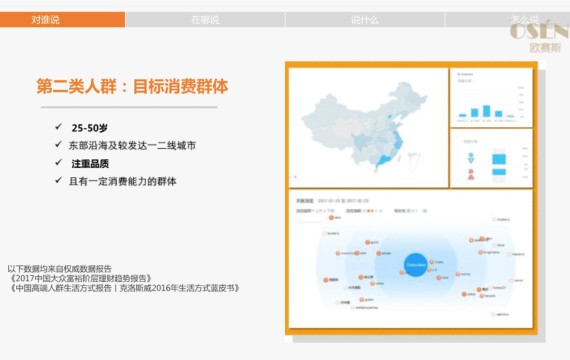Click the source 《2017中国大众富裕阶层理财趋势报告》

(x=80, y=278)
